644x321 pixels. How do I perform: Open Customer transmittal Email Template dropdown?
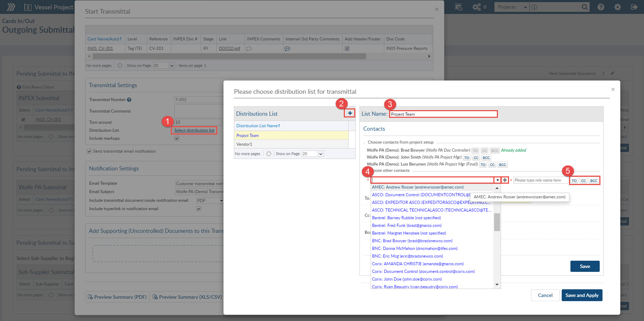coord(199,183)
